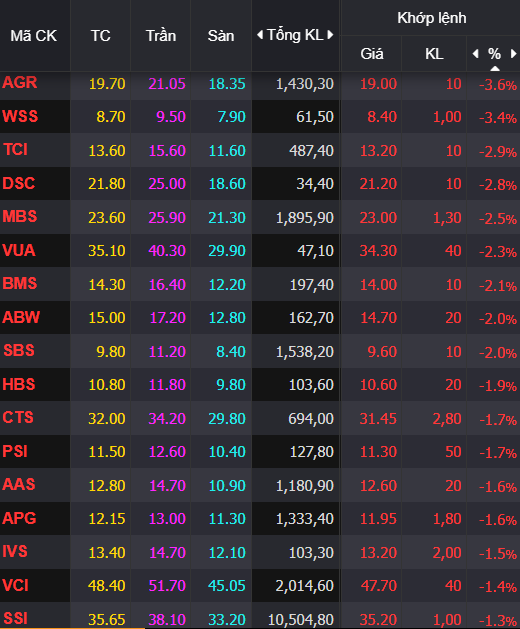Click the sort indicator under % header
Screen dimensions: 520x629
495,69
